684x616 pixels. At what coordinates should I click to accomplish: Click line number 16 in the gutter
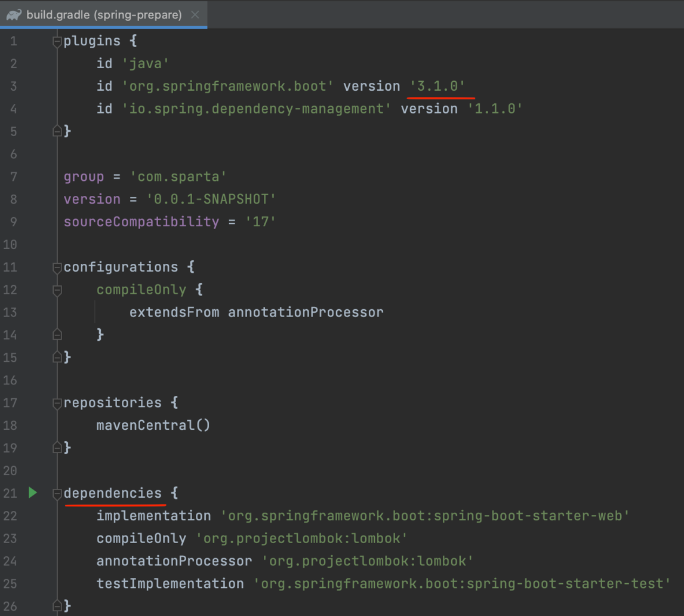click(x=10, y=380)
